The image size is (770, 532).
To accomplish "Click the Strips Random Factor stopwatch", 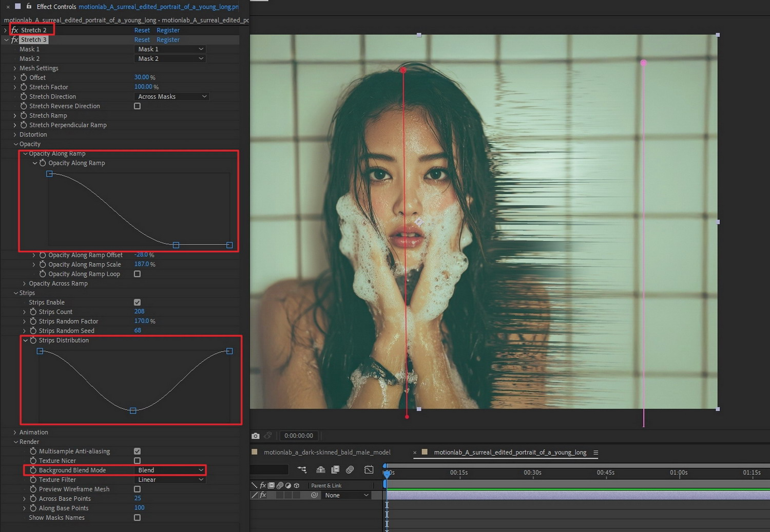I will (x=33, y=321).
